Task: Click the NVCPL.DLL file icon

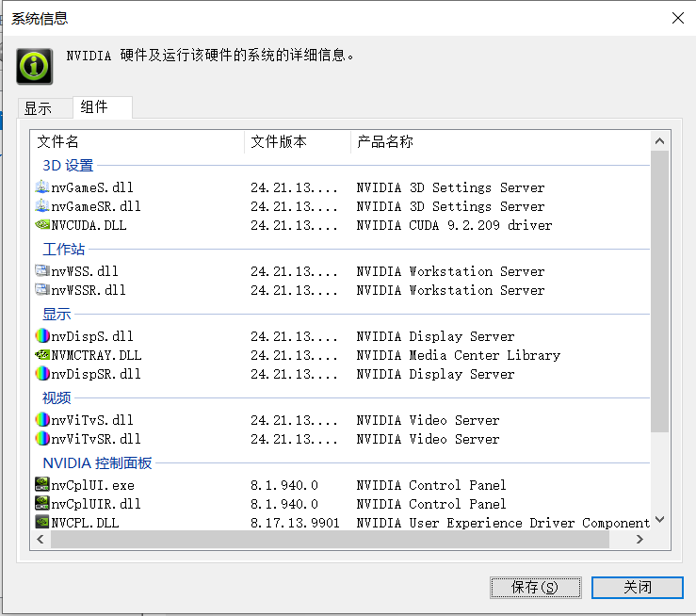Action: pos(42,522)
